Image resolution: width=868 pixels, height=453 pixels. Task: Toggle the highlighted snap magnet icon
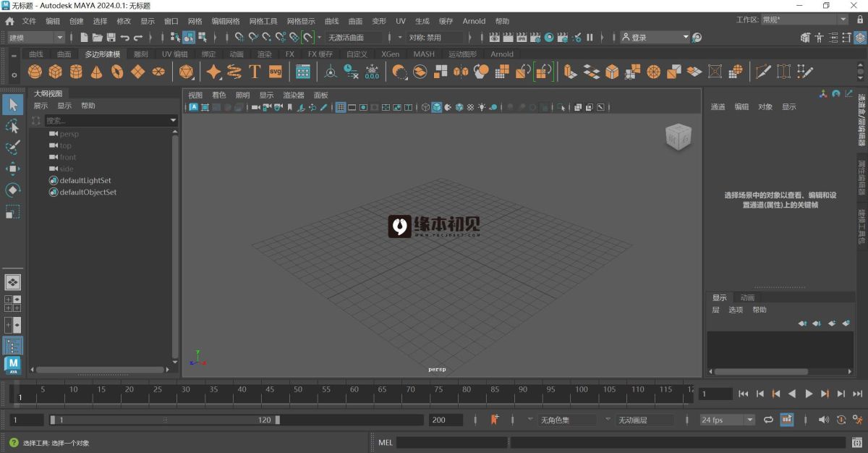(308, 37)
